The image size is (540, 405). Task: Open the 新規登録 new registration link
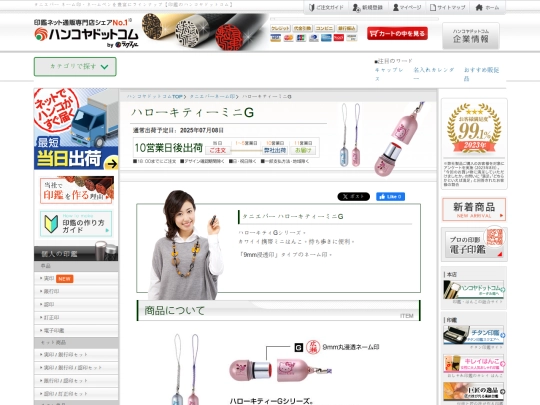click(x=367, y=7)
